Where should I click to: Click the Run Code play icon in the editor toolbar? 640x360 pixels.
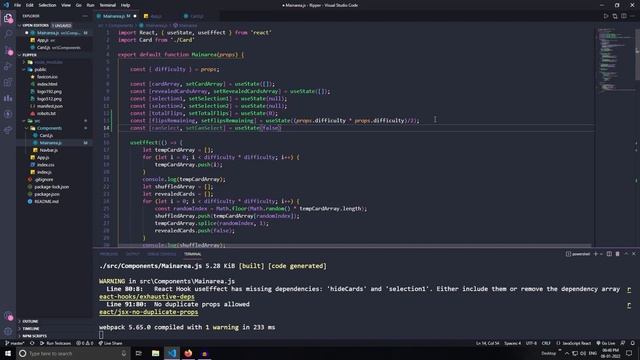pos(606,16)
